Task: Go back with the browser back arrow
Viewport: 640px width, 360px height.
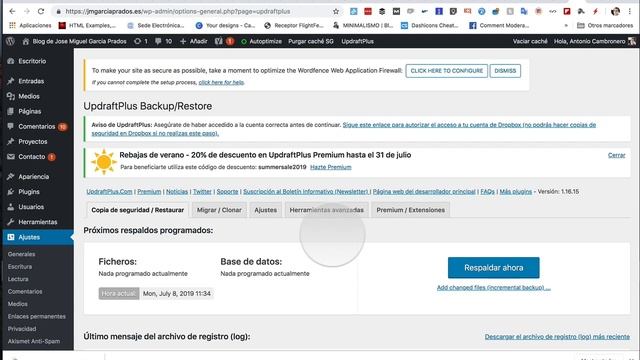Action: click(x=12, y=11)
